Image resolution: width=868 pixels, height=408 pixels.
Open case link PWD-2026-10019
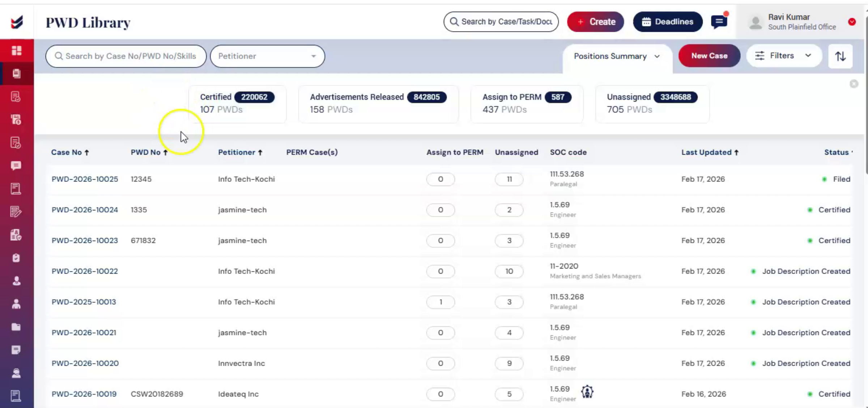(84, 394)
